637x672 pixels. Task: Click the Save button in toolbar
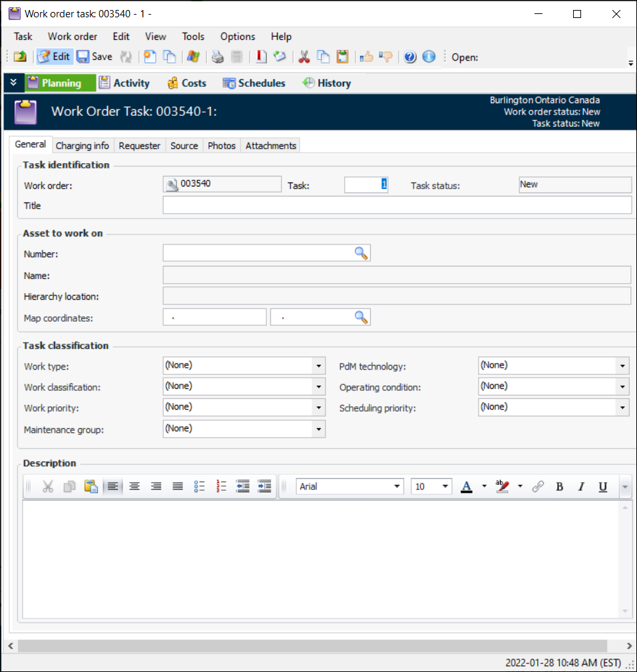pos(94,57)
